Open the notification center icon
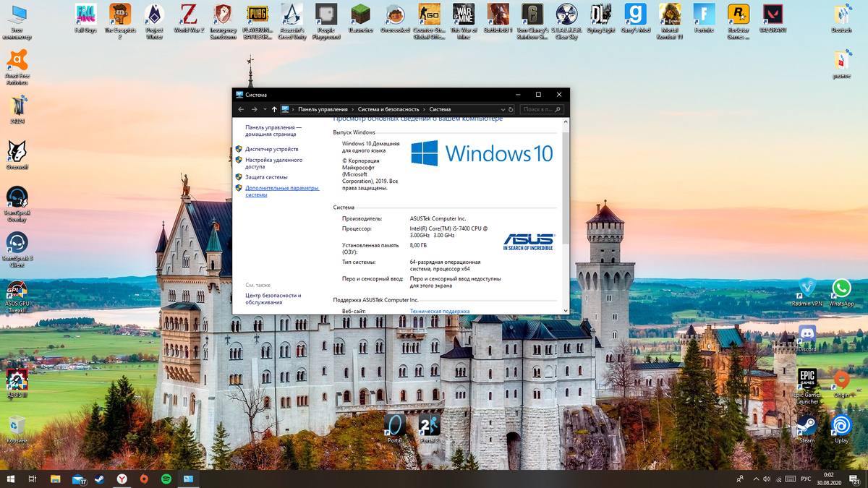The width and height of the screenshot is (868, 488). pyautogui.click(x=854, y=479)
